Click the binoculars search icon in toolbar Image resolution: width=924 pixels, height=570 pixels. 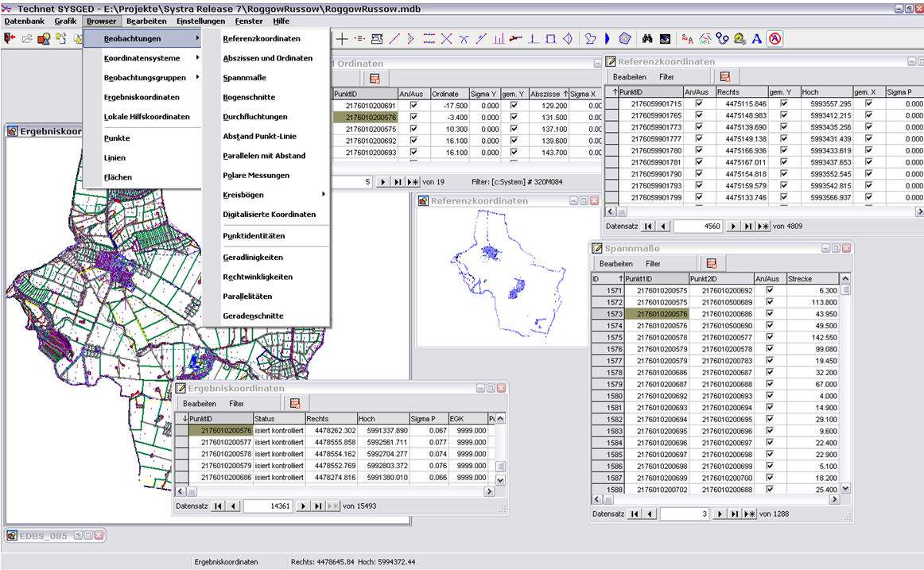click(647, 38)
